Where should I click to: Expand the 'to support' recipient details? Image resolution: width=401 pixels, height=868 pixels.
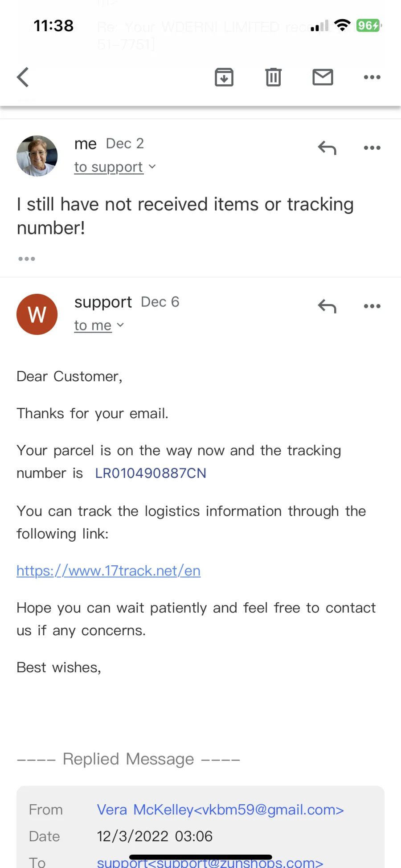point(115,167)
